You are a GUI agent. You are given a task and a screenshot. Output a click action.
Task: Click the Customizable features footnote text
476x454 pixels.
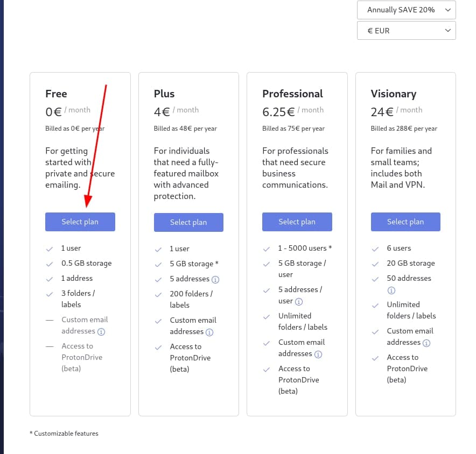click(66, 434)
